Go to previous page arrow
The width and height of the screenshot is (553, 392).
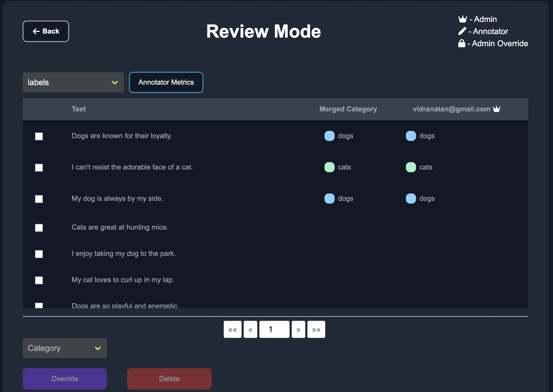[250, 329]
